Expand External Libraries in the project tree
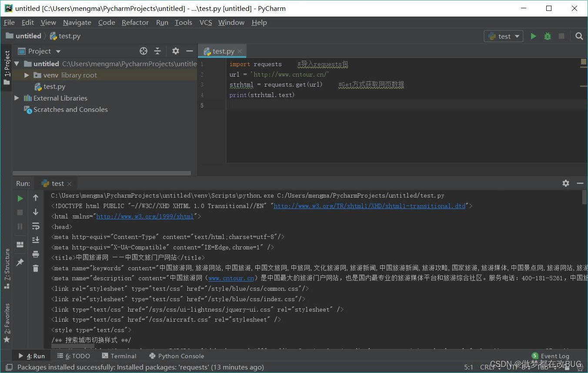Viewport: 588px width, 373px height. click(x=16, y=98)
